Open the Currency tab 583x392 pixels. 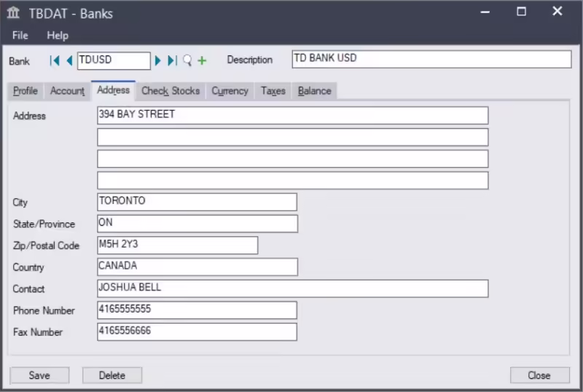click(230, 91)
